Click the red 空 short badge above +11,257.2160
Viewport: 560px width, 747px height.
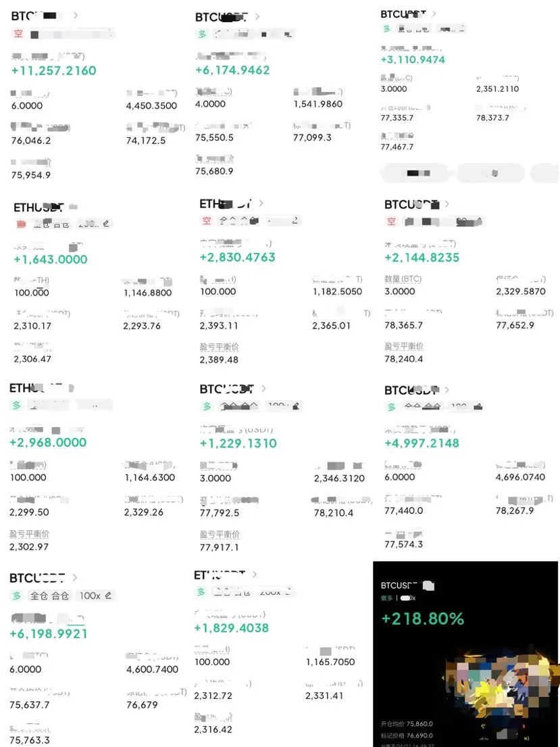coord(18,34)
